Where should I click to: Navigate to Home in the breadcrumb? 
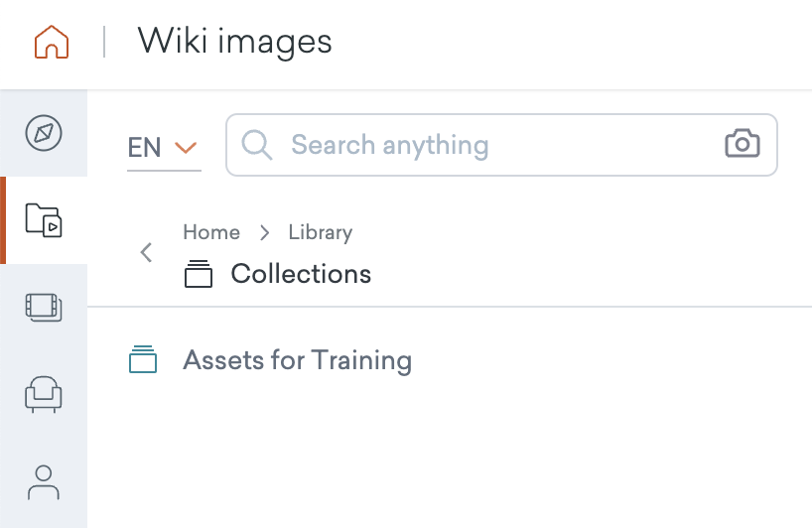(211, 232)
